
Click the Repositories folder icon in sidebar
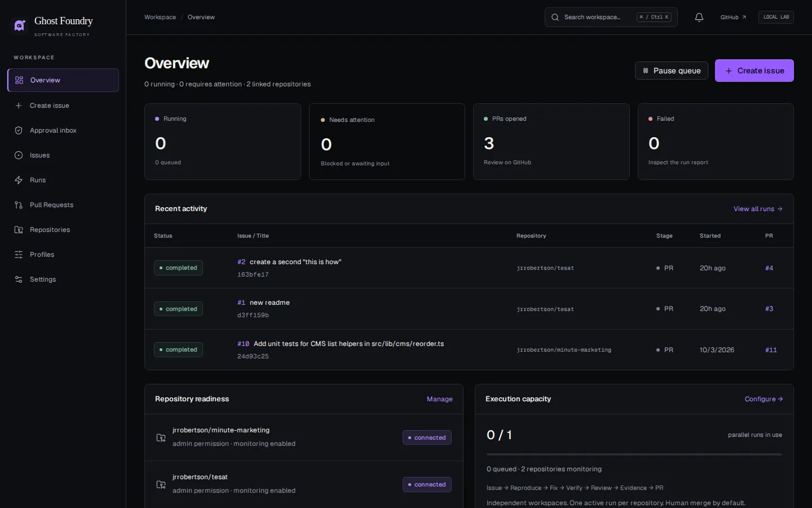pos(19,230)
